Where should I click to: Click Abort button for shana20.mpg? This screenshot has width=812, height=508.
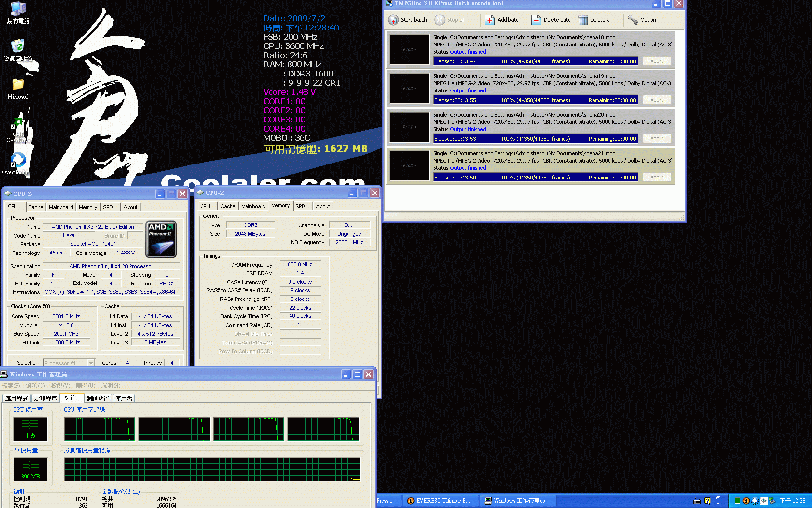pos(656,138)
